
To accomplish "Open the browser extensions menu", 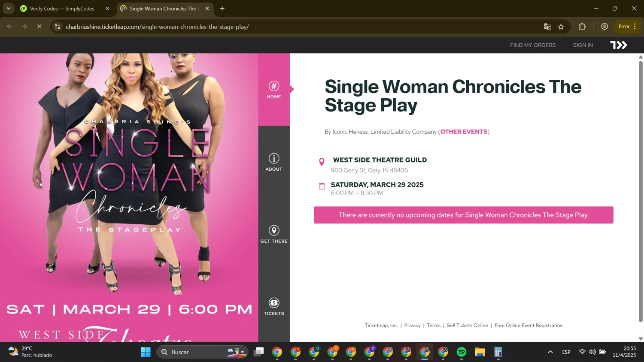I will pyautogui.click(x=582, y=27).
